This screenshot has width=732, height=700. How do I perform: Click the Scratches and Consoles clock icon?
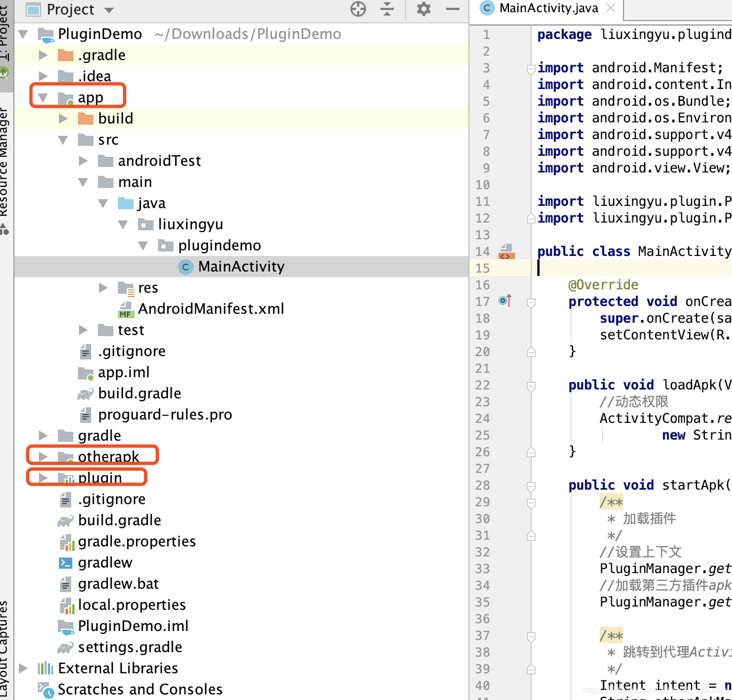(x=46, y=690)
